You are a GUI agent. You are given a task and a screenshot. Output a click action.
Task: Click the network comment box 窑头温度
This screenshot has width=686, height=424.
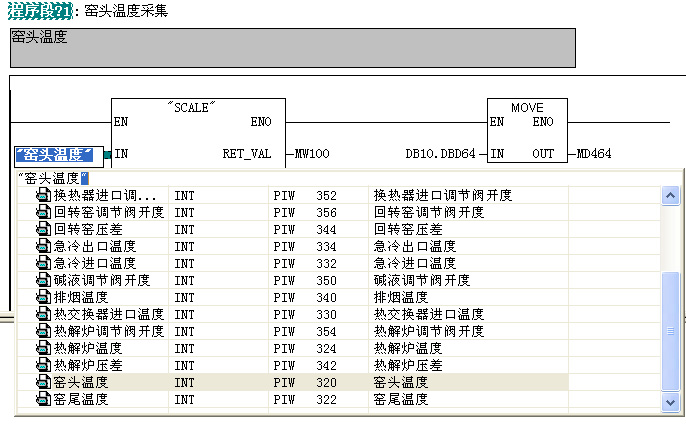click(x=292, y=47)
